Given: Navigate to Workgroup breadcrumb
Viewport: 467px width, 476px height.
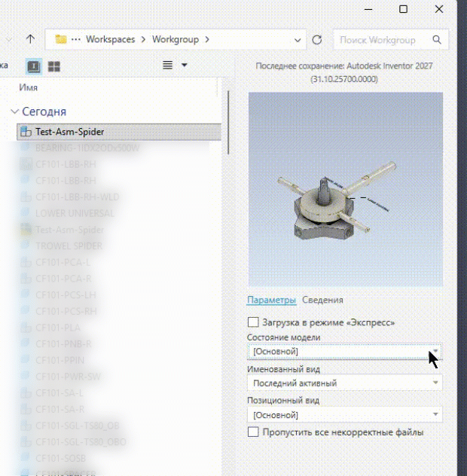Looking at the screenshot, I should (176, 39).
